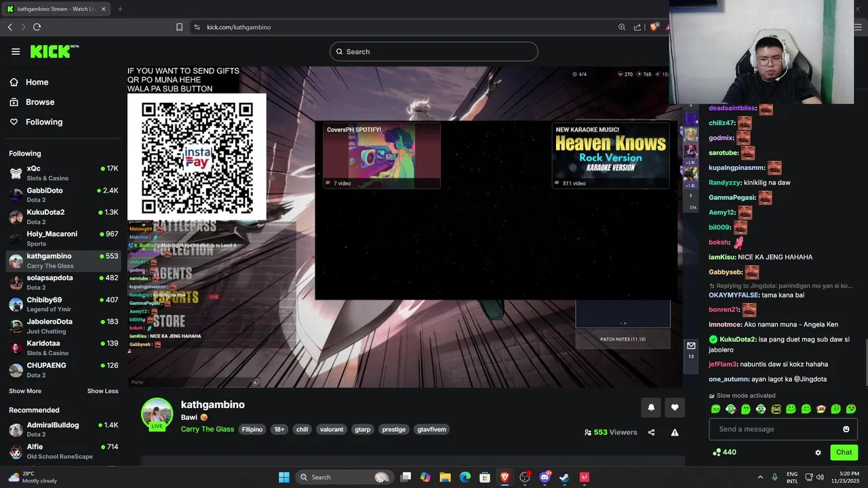Open browser zoom magnifier icon
Screen dimensions: 868x488
coord(622,27)
